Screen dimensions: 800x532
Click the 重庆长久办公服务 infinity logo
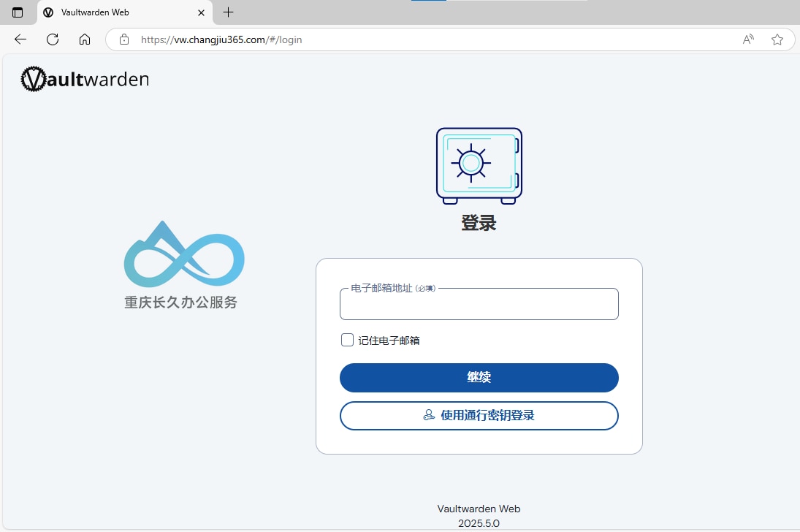pos(184,254)
